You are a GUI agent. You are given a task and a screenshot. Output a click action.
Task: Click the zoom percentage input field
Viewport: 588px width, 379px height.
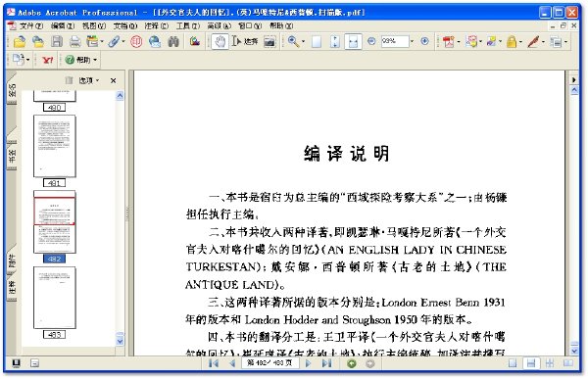coord(395,41)
